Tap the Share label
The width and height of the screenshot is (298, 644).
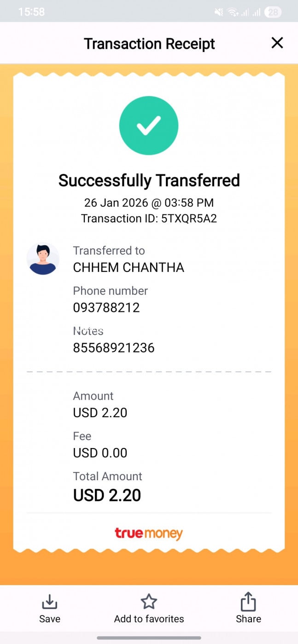[x=248, y=619]
